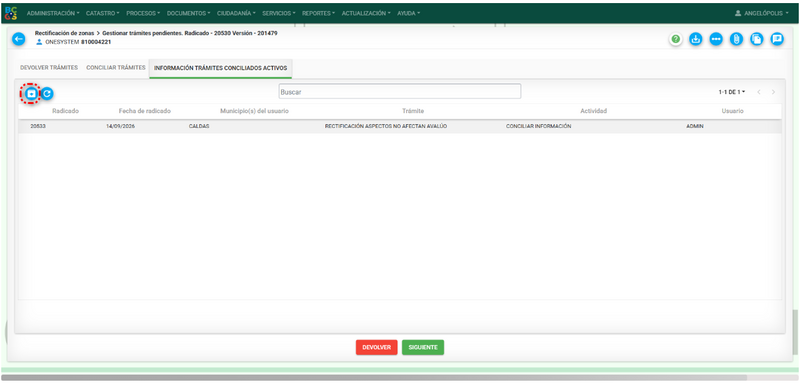Open the AYUDA menu
Image resolution: width=800 pixels, height=385 pixels.
409,13
